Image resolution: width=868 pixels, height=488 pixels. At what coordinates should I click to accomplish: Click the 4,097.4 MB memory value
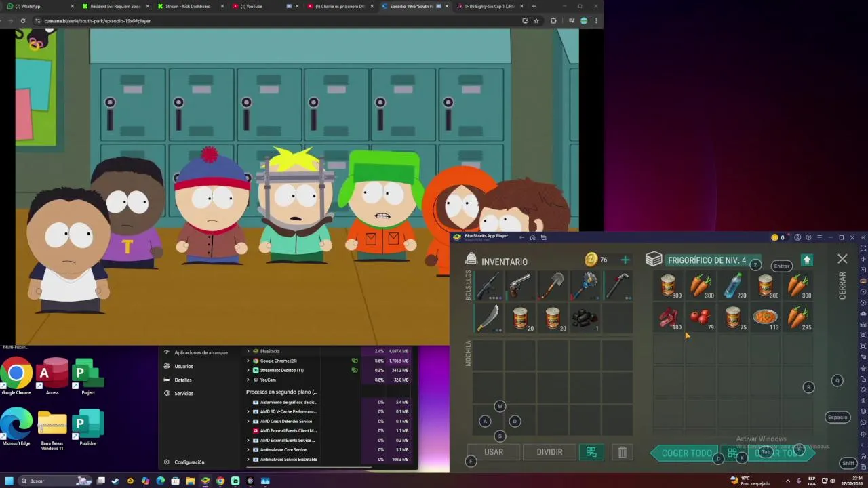(x=399, y=351)
